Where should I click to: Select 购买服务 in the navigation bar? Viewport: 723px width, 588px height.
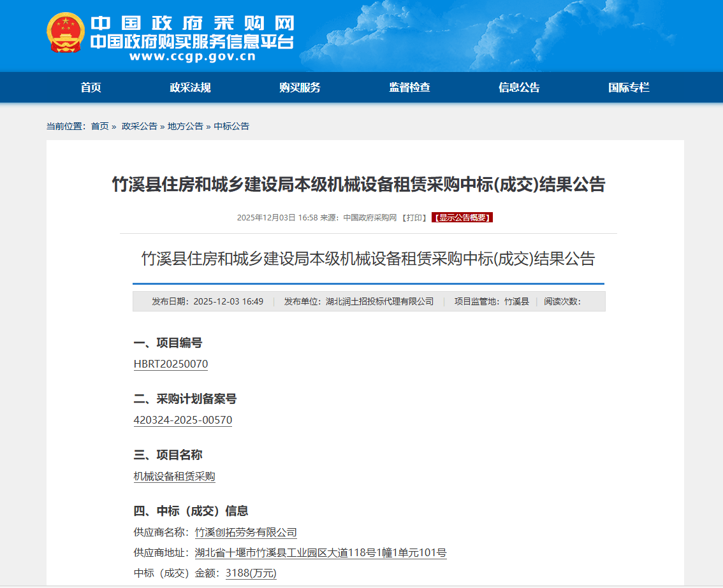tap(300, 88)
